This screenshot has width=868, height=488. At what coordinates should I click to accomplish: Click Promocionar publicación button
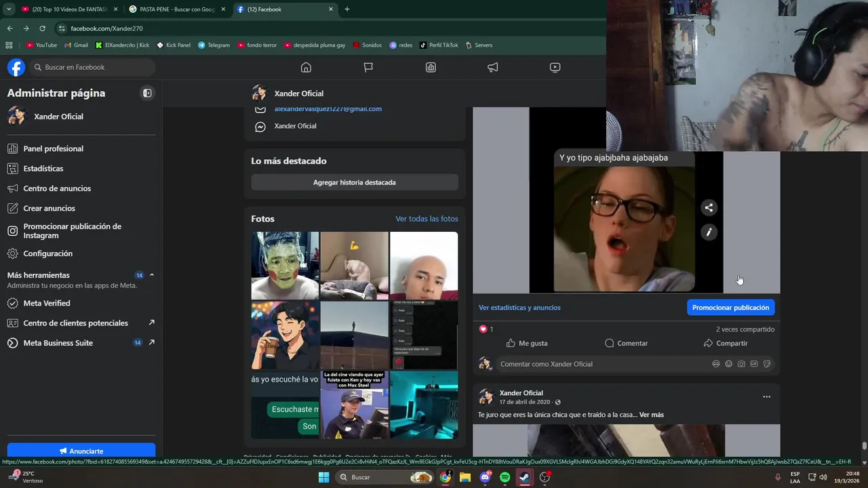(730, 308)
